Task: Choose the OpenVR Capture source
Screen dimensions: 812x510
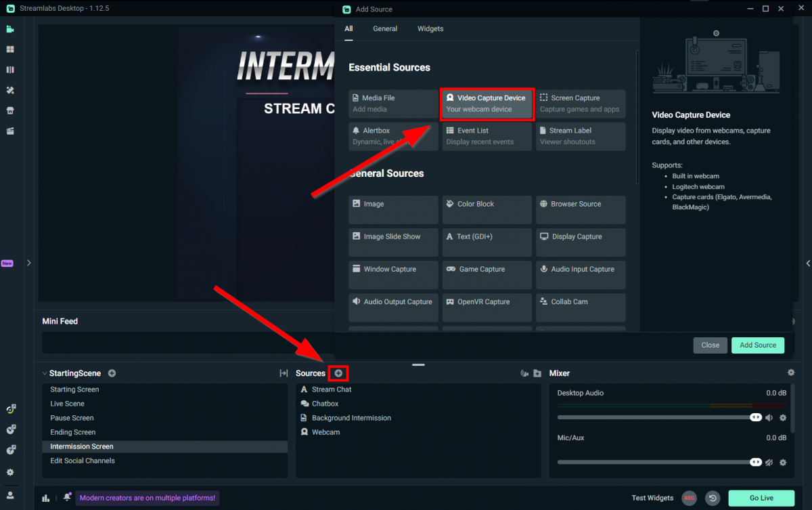Action: [487, 307]
